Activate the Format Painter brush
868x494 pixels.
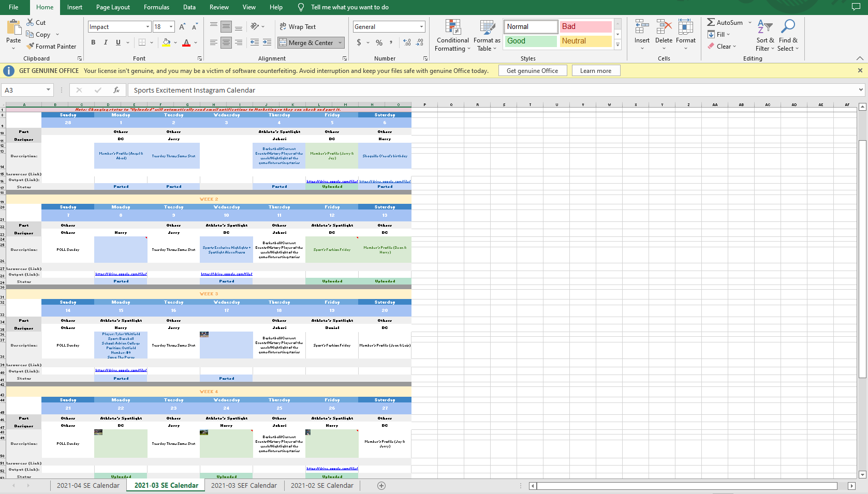31,47
